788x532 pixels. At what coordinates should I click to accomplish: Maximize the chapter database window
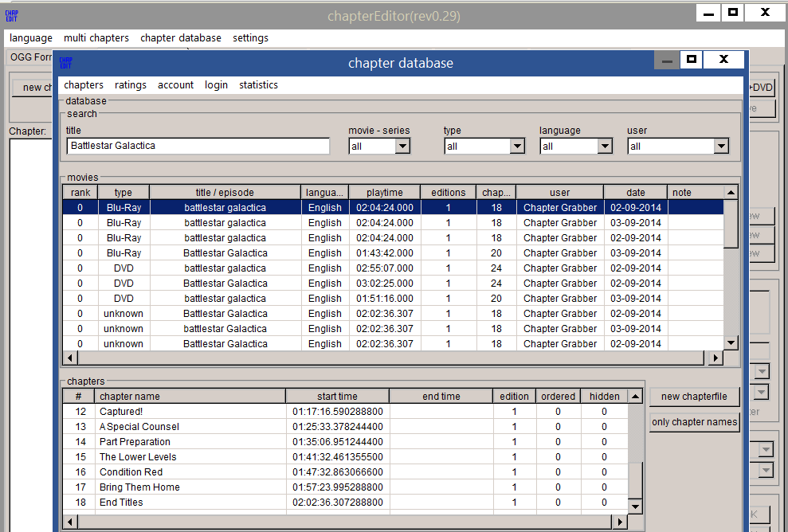pyautogui.click(x=692, y=60)
